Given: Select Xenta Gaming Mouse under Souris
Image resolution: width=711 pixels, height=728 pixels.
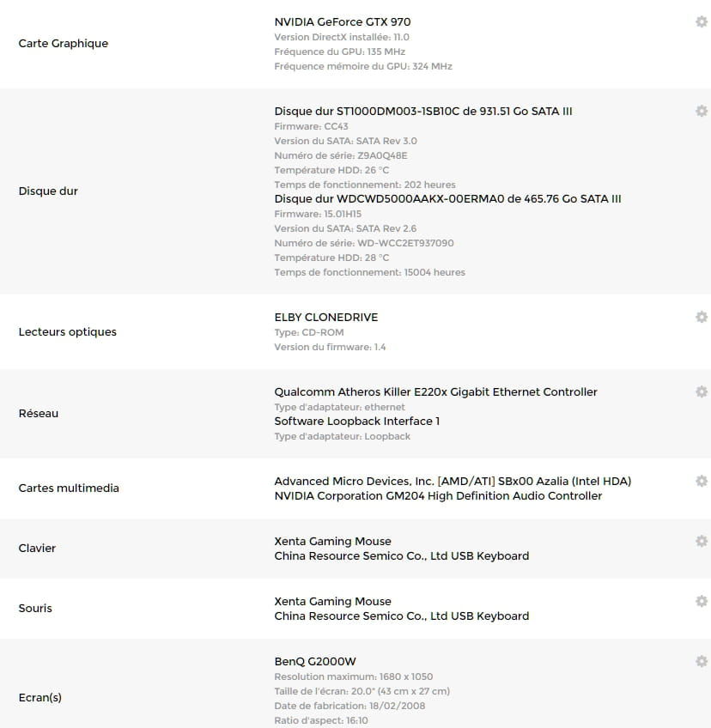Looking at the screenshot, I should [x=332, y=602].
